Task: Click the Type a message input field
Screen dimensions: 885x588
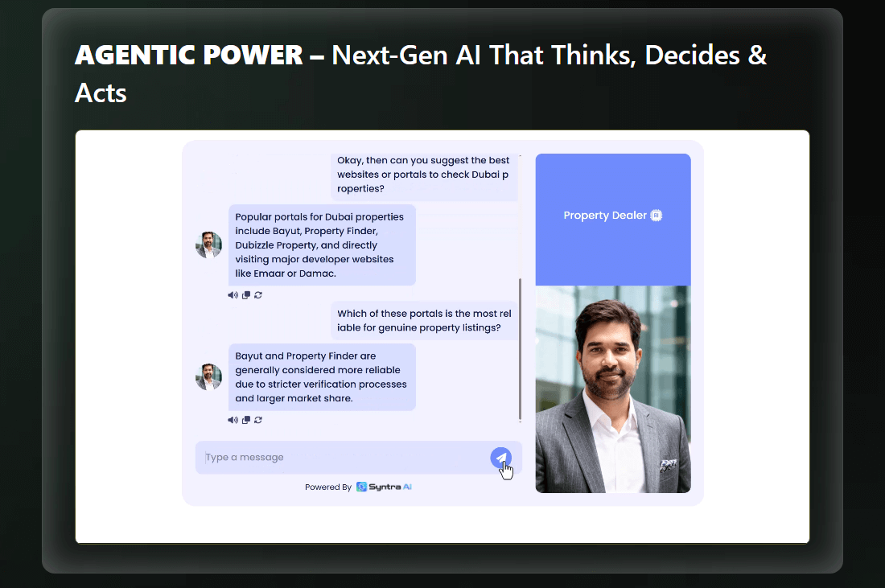Action: [322, 457]
